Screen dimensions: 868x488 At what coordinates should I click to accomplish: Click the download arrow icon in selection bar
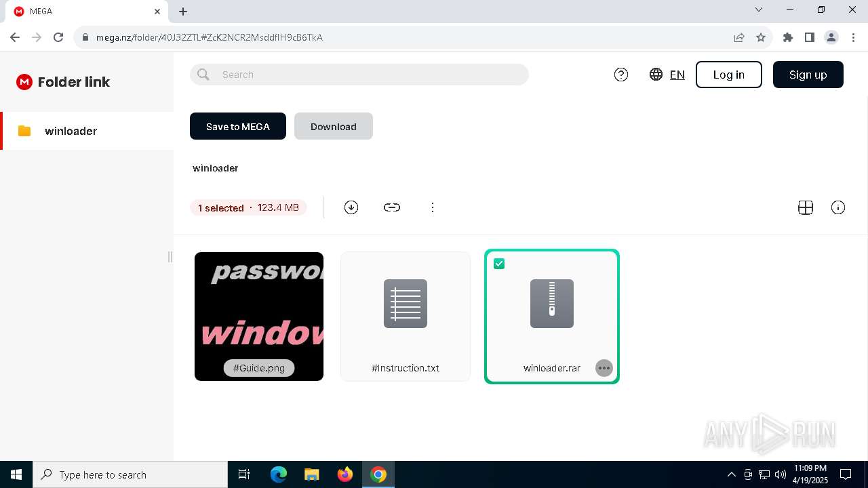(351, 207)
